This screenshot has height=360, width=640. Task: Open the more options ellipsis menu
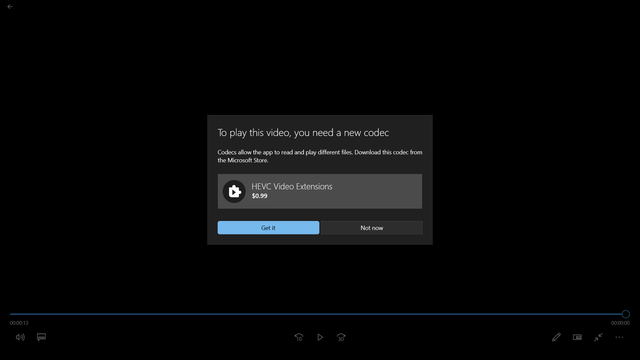pyautogui.click(x=619, y=337)
